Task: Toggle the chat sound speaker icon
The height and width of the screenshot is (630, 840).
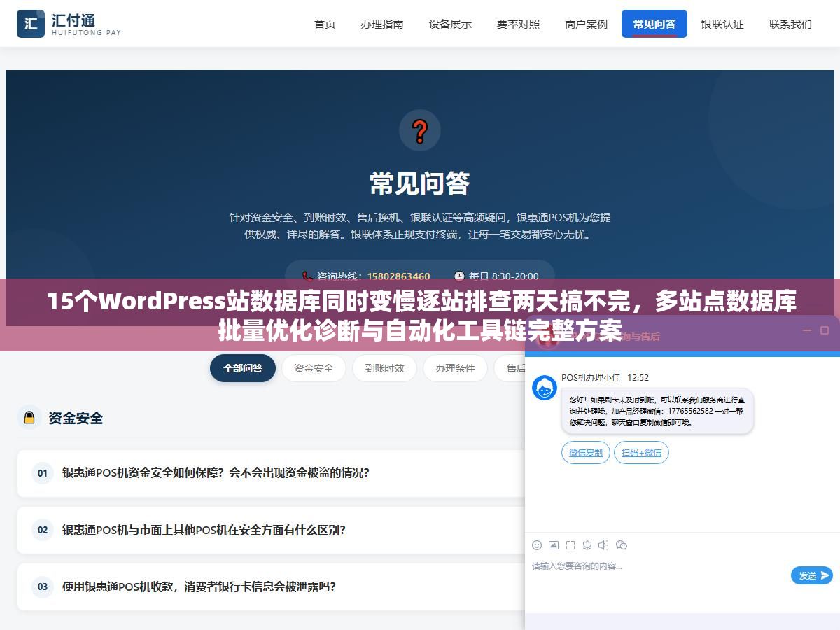Action: 604,545
